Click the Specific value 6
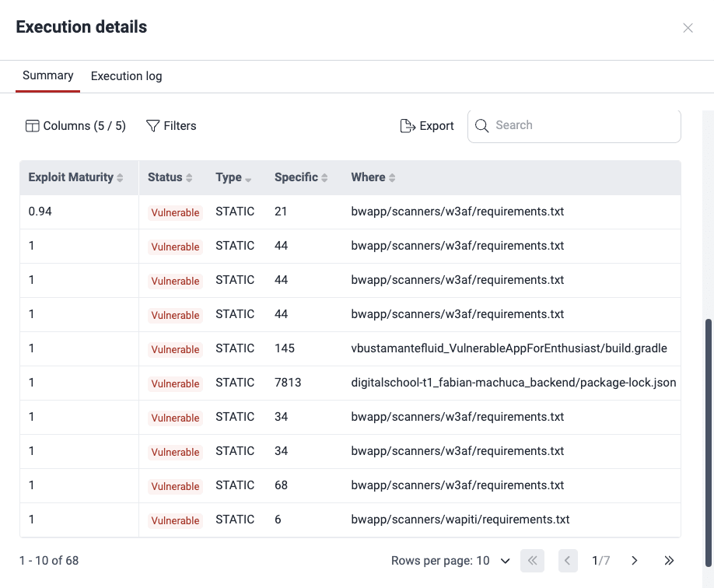 (x=278, y=520)
